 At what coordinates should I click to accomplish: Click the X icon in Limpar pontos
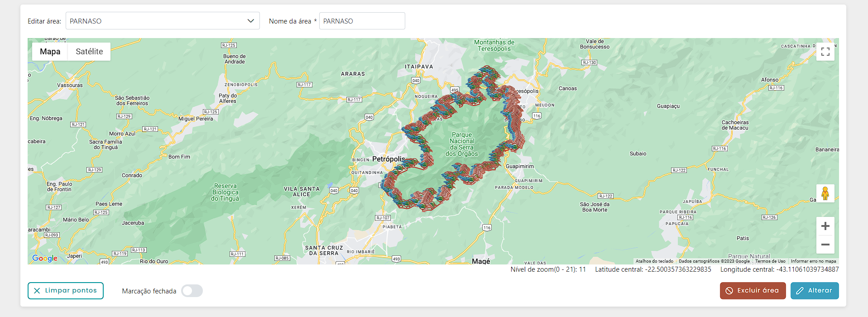[x=37, y=291]
